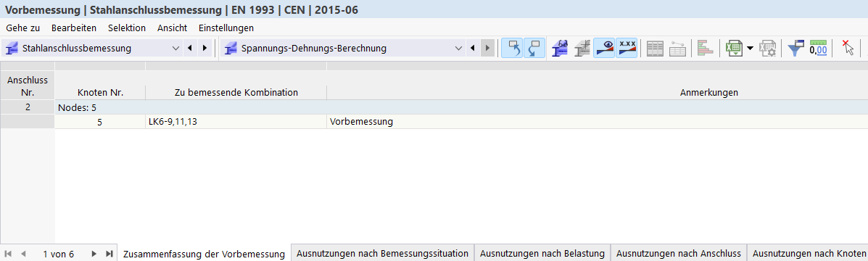Open Spannungs-Dehnungs-Berechnung dropdown

458,48
